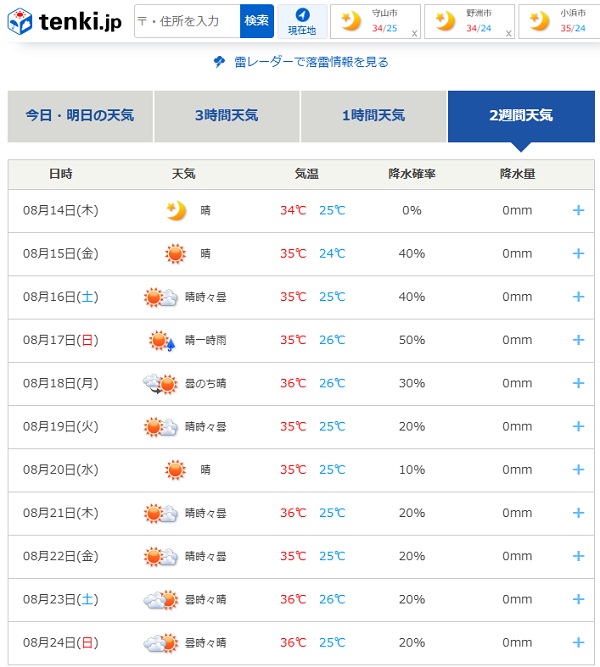Expand details for 08月14日(木)
This screenshot has width=600, height=667.
click(578, 210)
